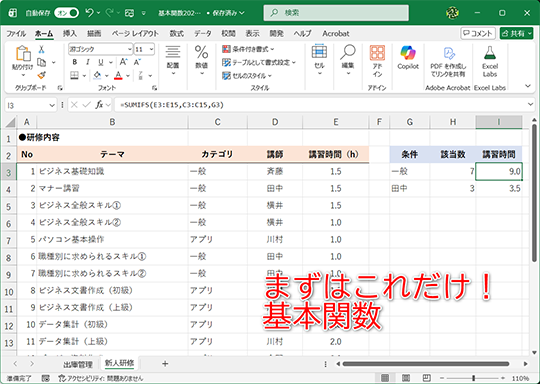
Task: Collapse the ribbon with chevron
Action: tap(528, 86)
